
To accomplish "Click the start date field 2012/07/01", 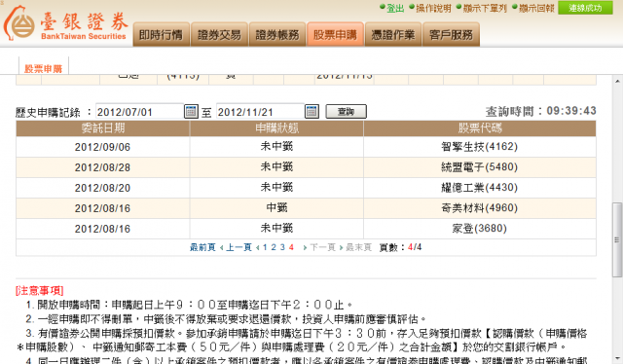I will 139,112.
